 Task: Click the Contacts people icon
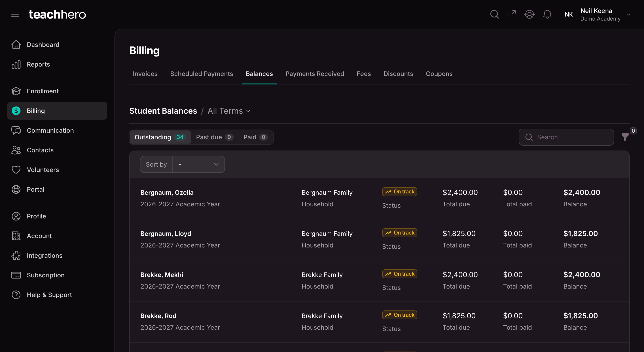pos(16,150)
